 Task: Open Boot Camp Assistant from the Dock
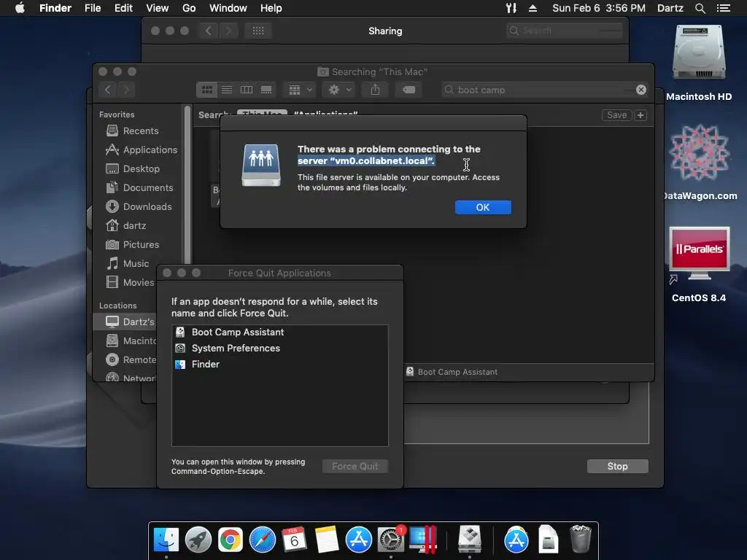click(470, 540)
